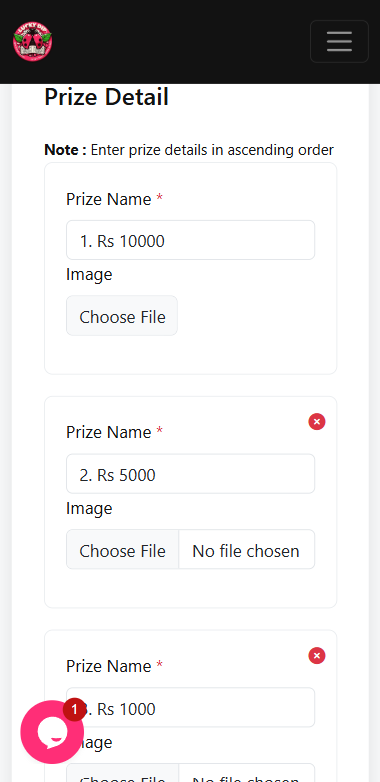Choose File for the first prize image
Screen dimensions: 380x782
[122, 316]
